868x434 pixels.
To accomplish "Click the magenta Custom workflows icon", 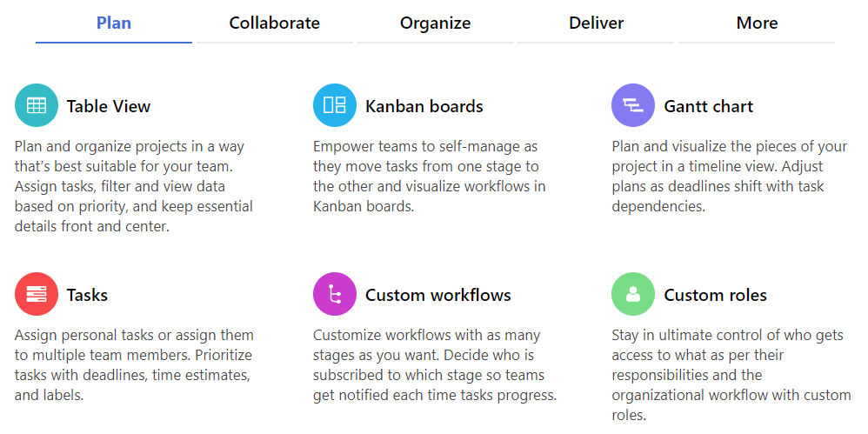I will [334, 294].
